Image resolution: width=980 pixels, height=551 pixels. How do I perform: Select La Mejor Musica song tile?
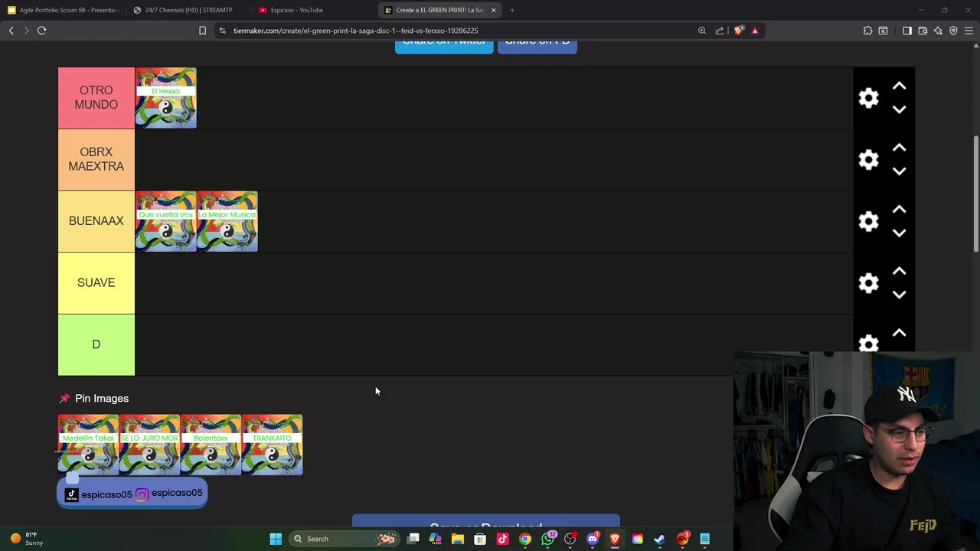pyautogui.click(x=227, y=221)
